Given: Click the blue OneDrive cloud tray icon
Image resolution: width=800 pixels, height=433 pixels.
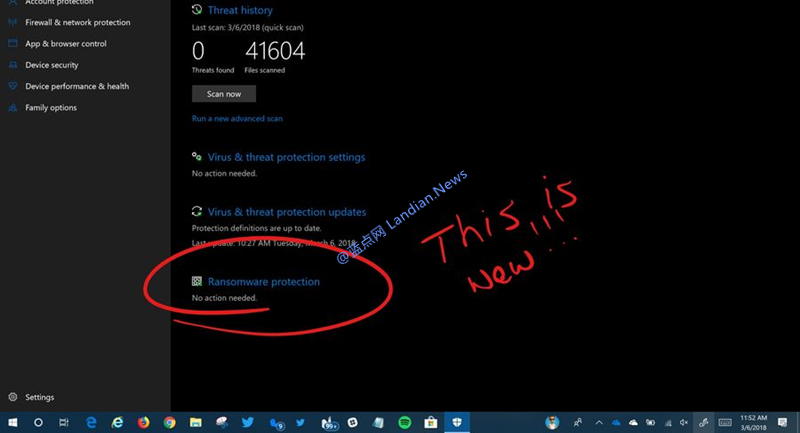Looking at the screenshot, I should click(616, 422).
